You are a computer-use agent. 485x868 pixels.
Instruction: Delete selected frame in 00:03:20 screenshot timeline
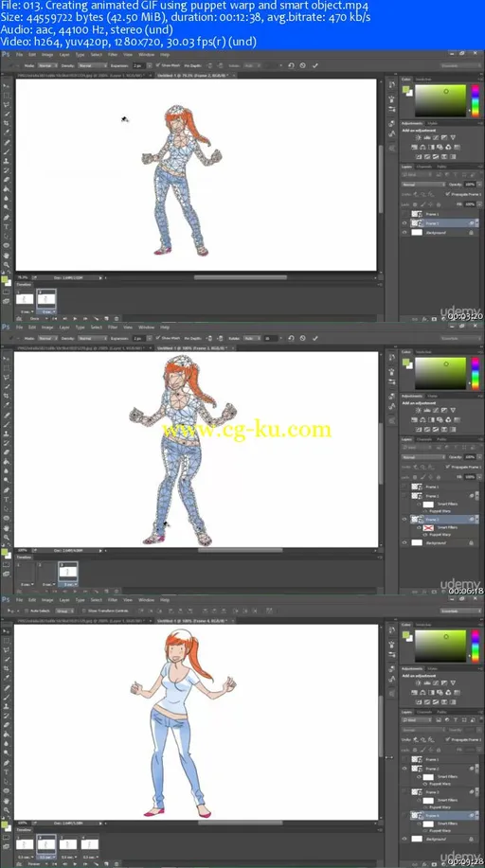[117, 318]
